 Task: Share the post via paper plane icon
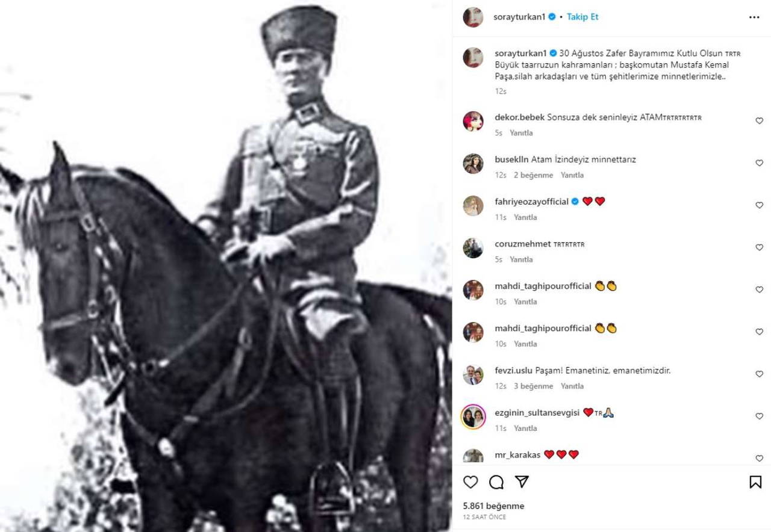[522, 482]
